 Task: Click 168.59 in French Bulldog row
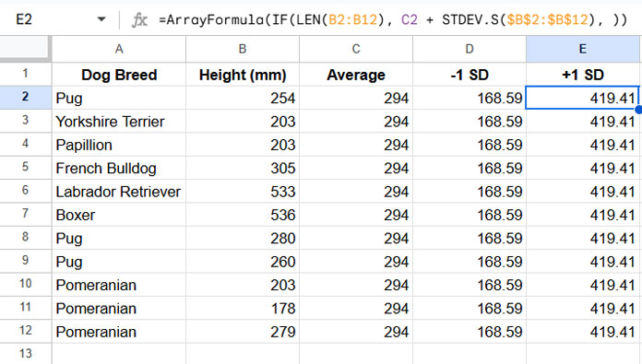[470, 168]
